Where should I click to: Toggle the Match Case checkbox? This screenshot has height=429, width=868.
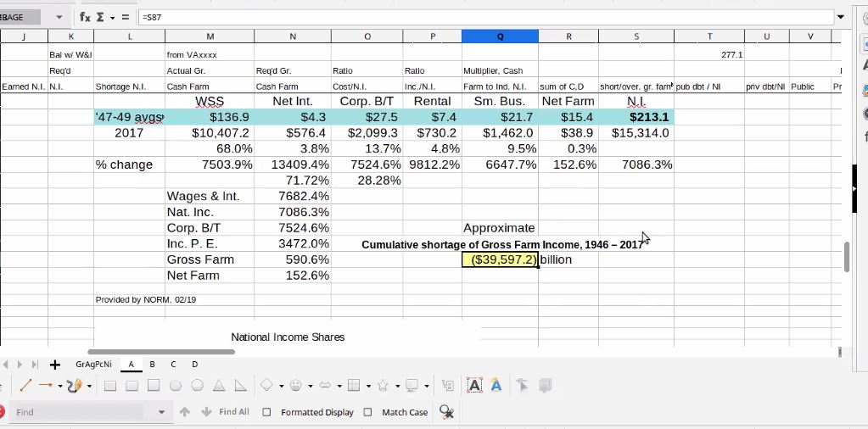pyautogui.click(x=367, y=412)
